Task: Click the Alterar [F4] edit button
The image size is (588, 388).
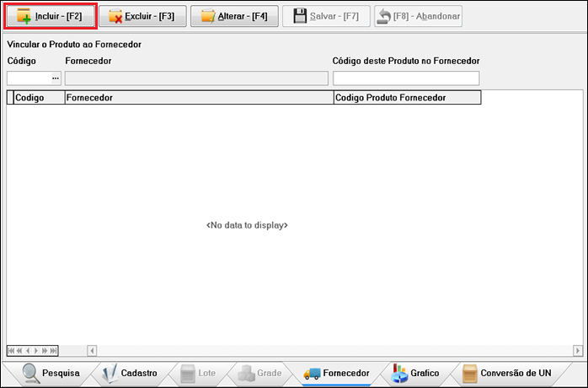Action: point(234,16)
